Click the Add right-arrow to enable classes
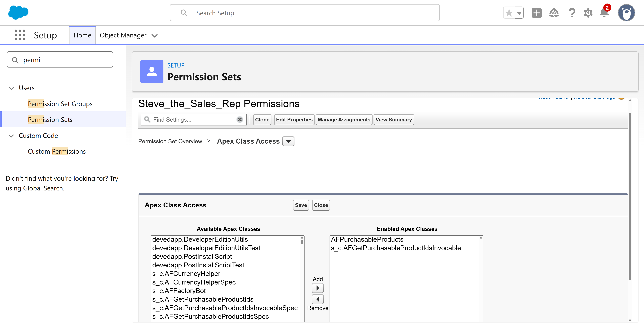Image resolution: width=644 pixels, height=328 pixels. 317,288
